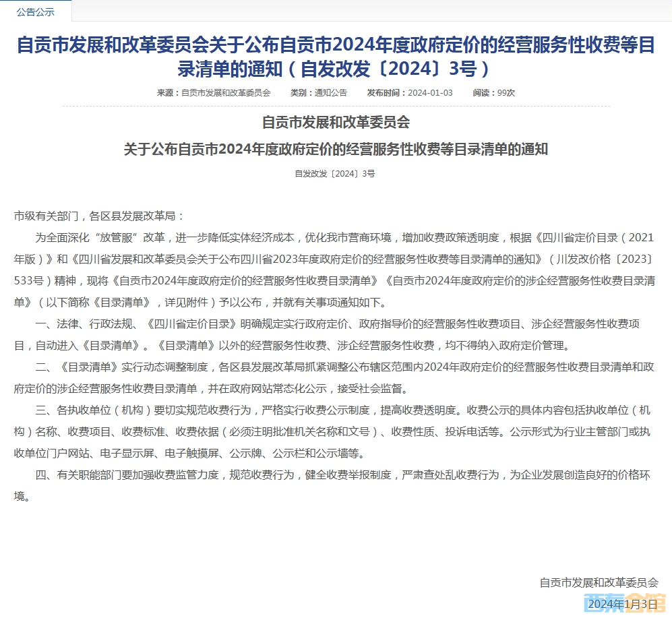Click the centered heading 自贡市发展和改革委员会

(x=336, y=123)
